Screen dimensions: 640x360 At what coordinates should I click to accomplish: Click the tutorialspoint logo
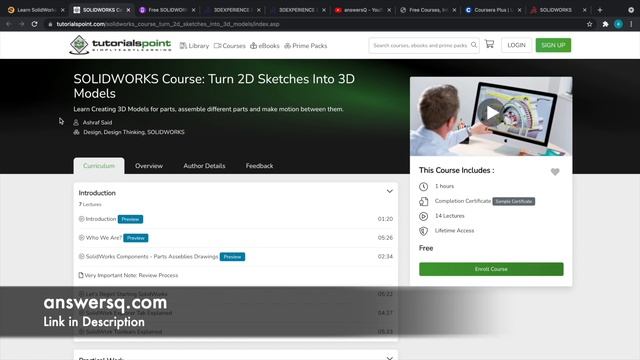pyautogui.click(x=120, y=45)
